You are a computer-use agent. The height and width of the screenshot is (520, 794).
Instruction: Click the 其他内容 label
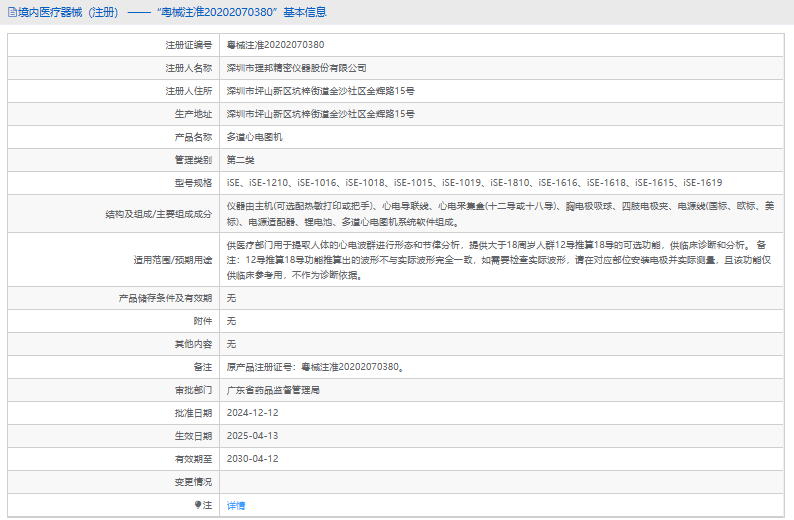point(193,344)
